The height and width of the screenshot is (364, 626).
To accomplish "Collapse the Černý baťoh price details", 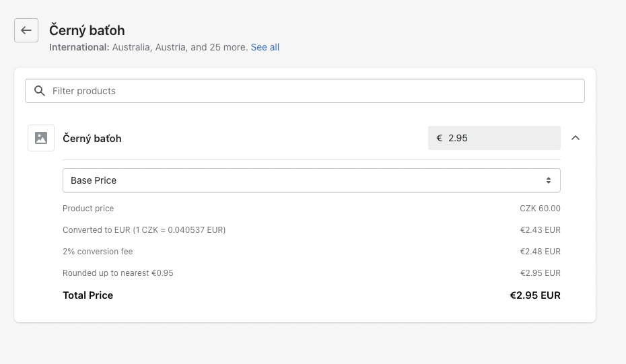I will pos(576,138).
